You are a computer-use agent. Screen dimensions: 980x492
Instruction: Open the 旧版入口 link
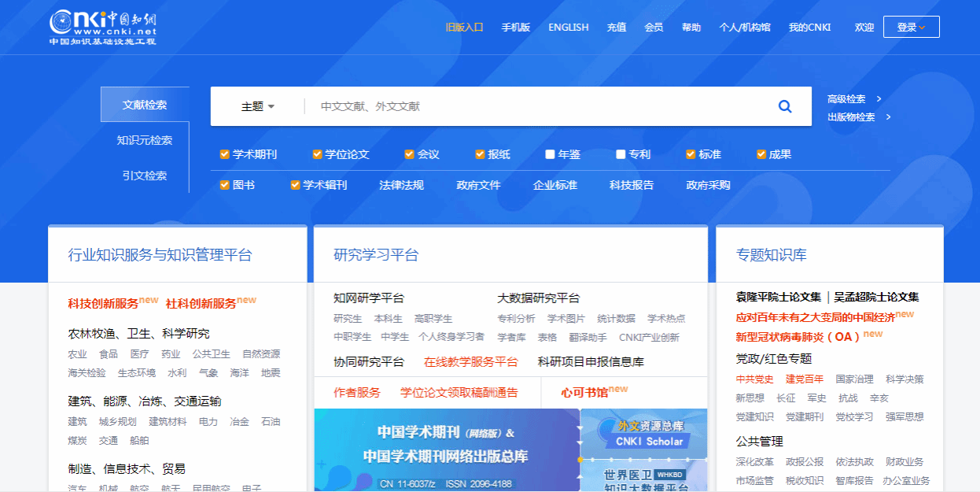464,28
